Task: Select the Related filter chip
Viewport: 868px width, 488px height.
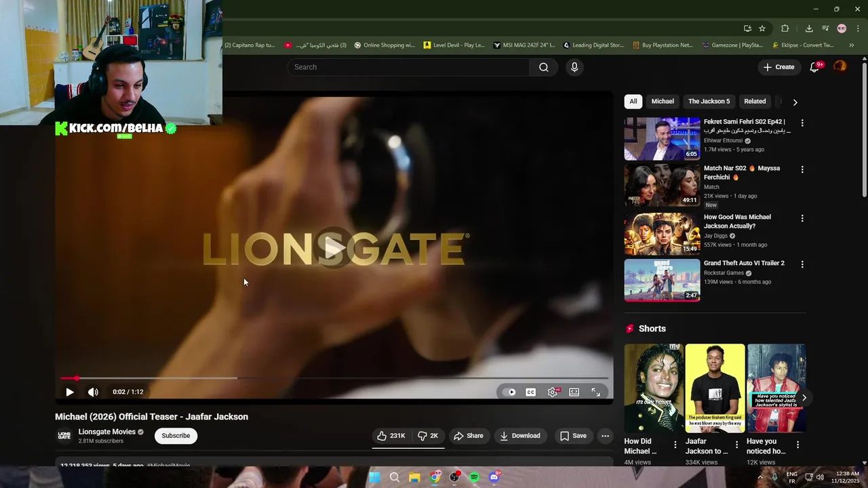Action: (x=755, y=102)
